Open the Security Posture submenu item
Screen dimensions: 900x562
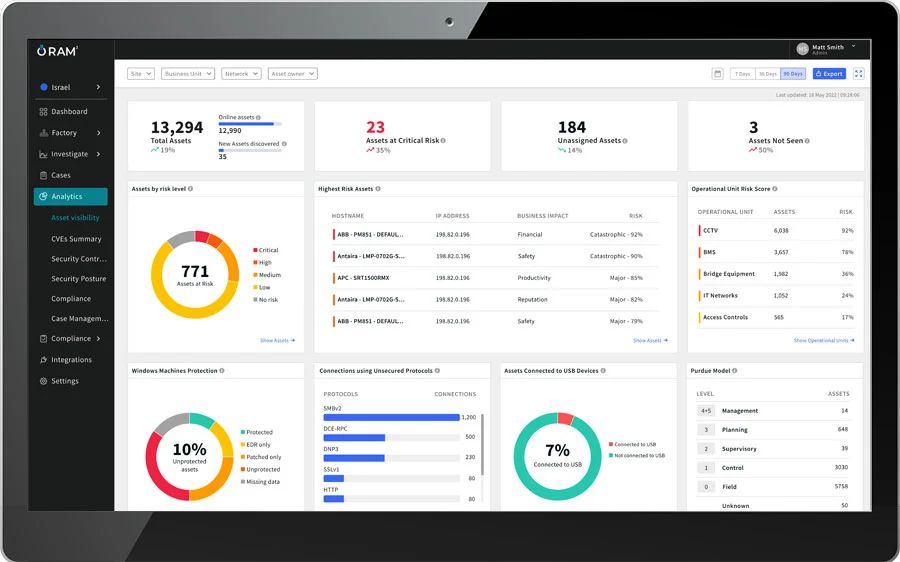pyautogui.click(x=79, y=278)
